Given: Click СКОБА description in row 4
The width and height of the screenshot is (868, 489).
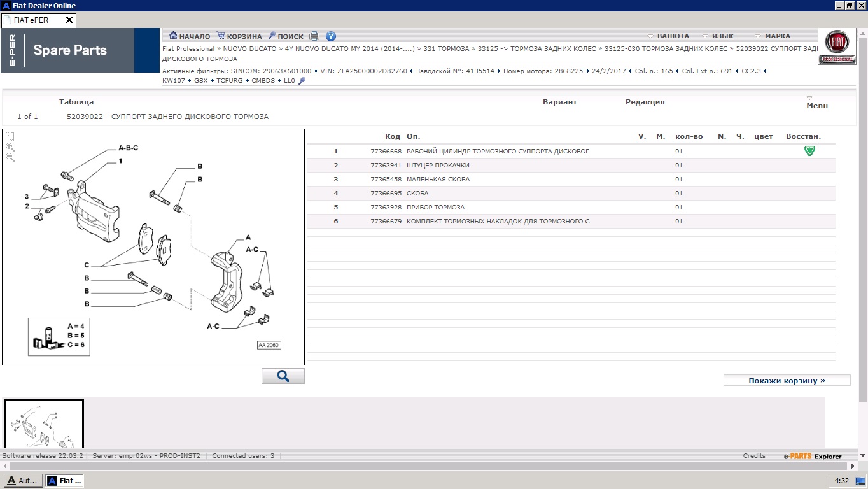Looking at the screenshot, I should 417,194.
